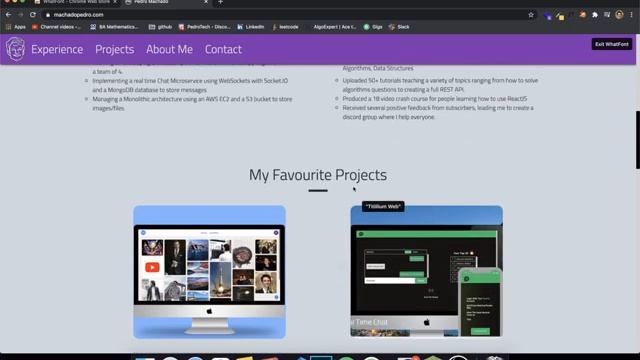
Task: Open the Experience nav link
Action: (57, 49)
